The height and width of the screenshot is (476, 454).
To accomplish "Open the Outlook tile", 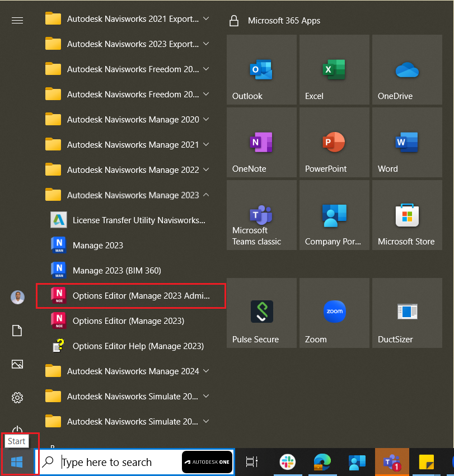I will pyautogui.click(x=261, y=69).
